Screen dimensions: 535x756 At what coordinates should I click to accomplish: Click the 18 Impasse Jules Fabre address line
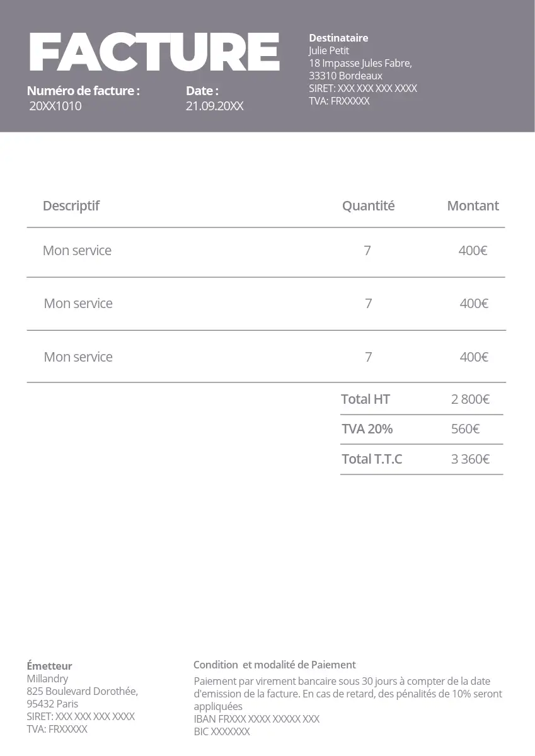tap(360, 63)
